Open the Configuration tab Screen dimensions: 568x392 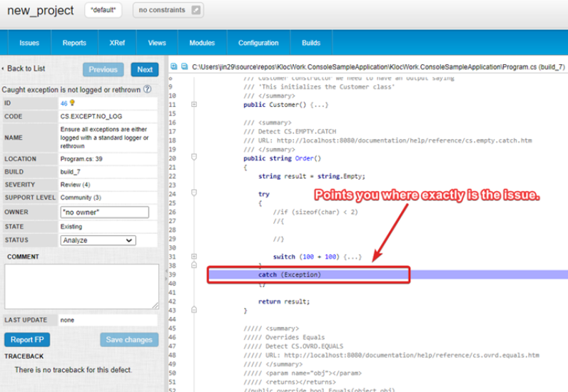pyautogui.click(x=258, y=43)
